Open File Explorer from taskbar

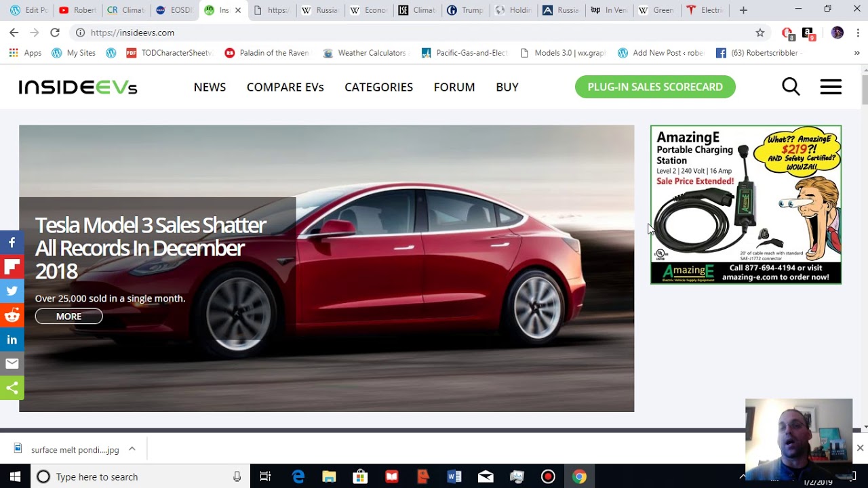pos(329,476)
